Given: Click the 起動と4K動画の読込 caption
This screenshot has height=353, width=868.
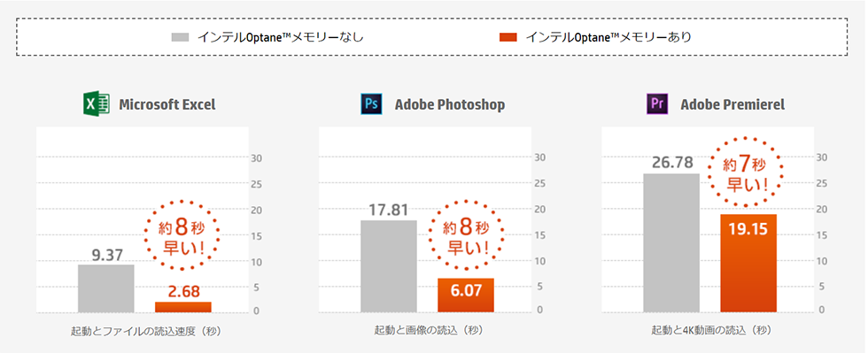Looking at the screenshot, I should 711,330.
